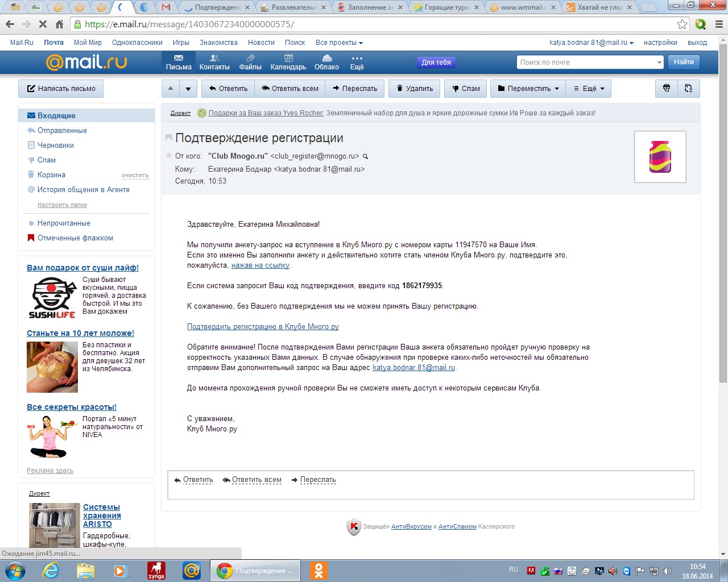Click Переслать in the top toolbar
728x582 pixels.
pos(355,89)
